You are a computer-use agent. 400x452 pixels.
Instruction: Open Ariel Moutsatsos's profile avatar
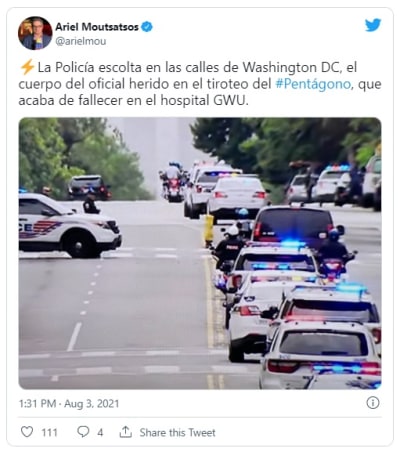coord(35,33)
